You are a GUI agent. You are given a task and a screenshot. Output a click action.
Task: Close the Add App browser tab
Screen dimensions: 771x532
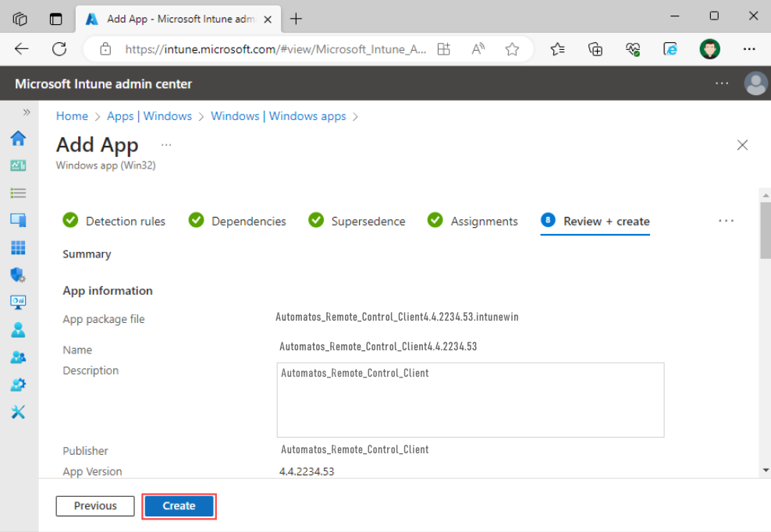pyautogui.click(x=268, y=20)
